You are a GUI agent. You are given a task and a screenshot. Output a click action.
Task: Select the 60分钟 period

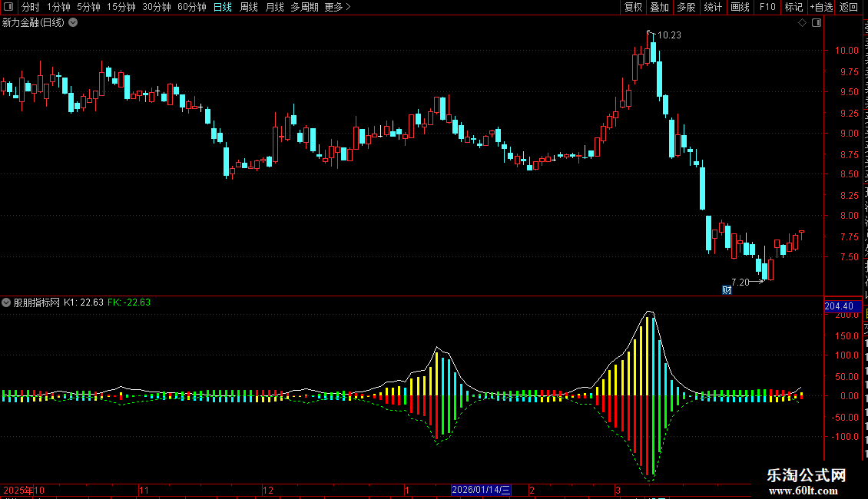(x=192, y=7)
